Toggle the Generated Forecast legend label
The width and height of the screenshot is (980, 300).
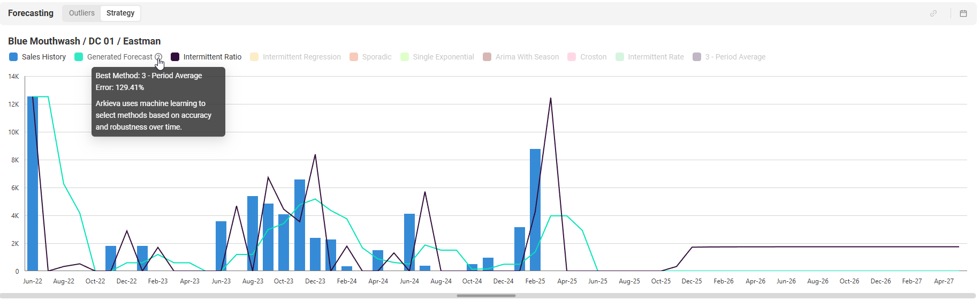coord(120,57)
